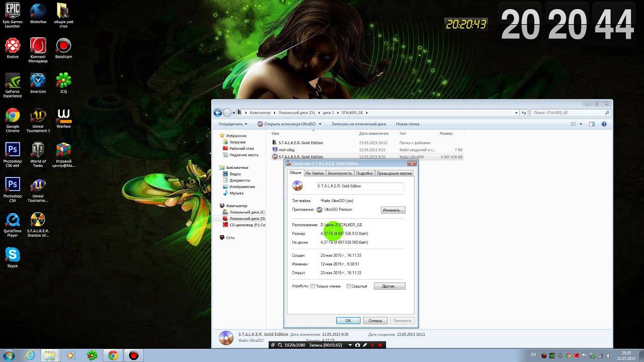Click the camera screenshot icon on the recording bar
644x362 pixels.
[358, 345]
